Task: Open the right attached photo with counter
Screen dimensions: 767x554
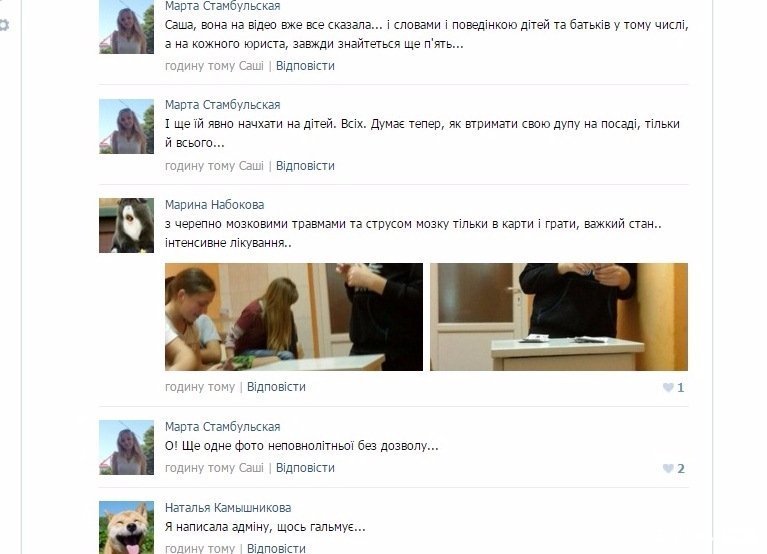Action: (x=559, y=317)
